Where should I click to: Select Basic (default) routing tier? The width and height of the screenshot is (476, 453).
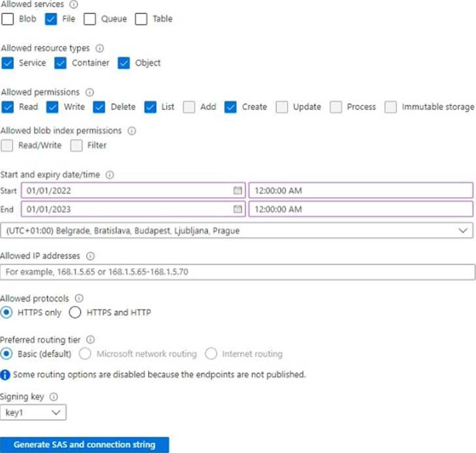coord(6,354)
